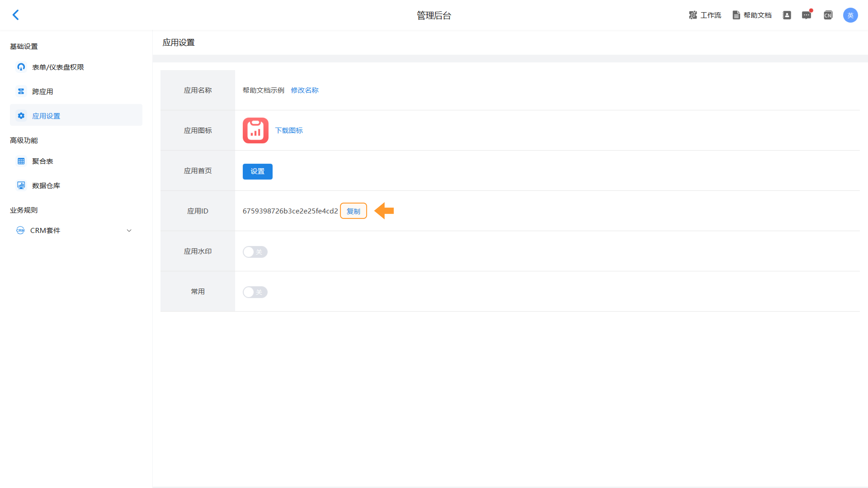
Task: Click the red app icon image
Action: [x=255, y=130]
